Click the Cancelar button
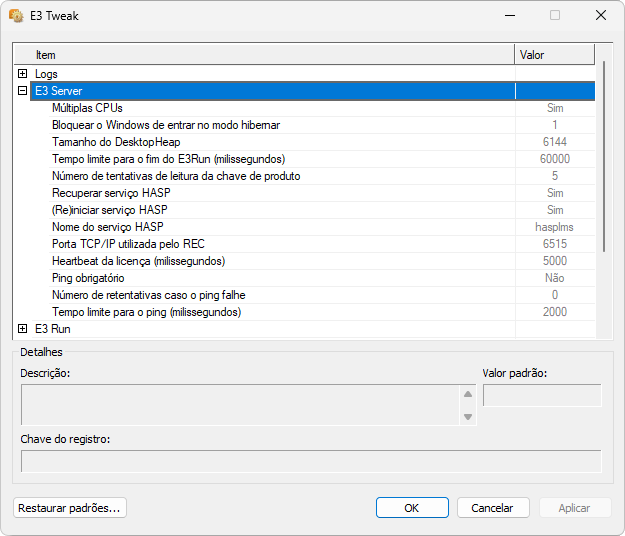This screenshot has height=536, width=625. (493, 508)
